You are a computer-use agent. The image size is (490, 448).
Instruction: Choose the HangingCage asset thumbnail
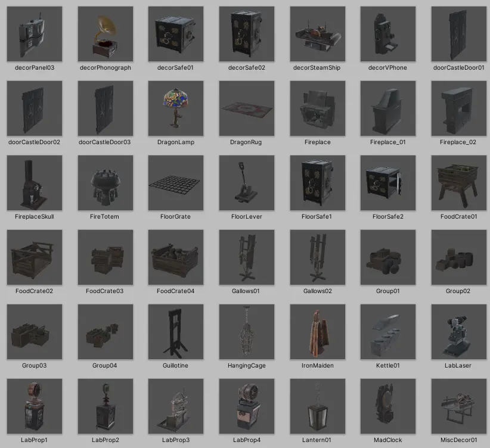247,332
